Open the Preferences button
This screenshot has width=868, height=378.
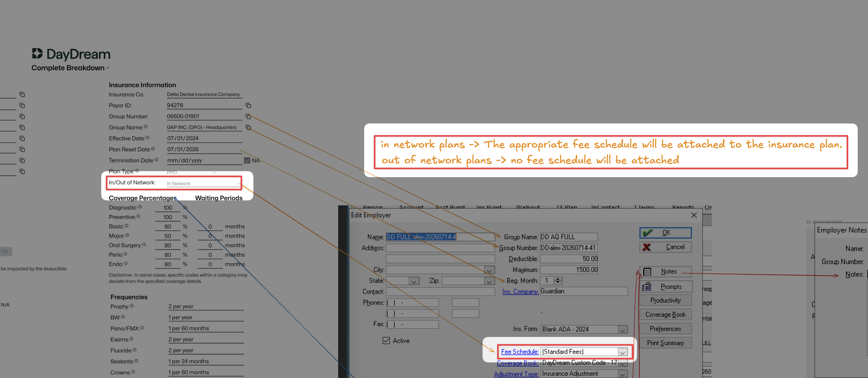(666, 328)
